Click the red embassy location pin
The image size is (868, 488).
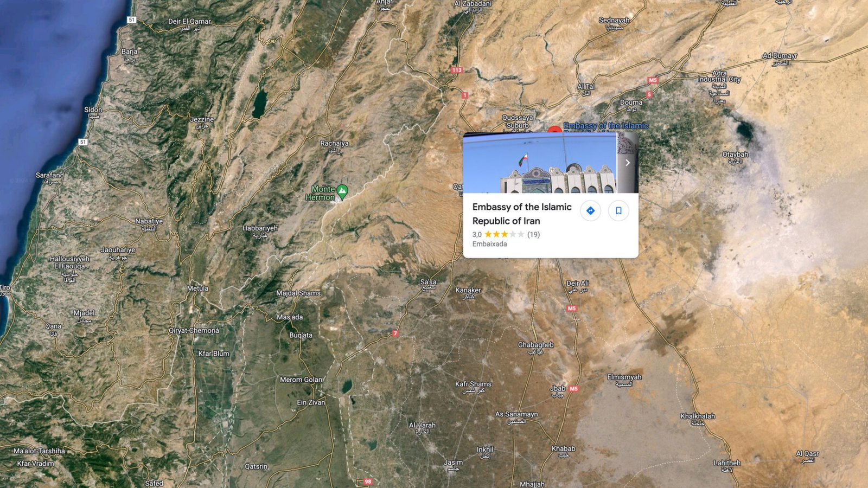tap(554, 129)
